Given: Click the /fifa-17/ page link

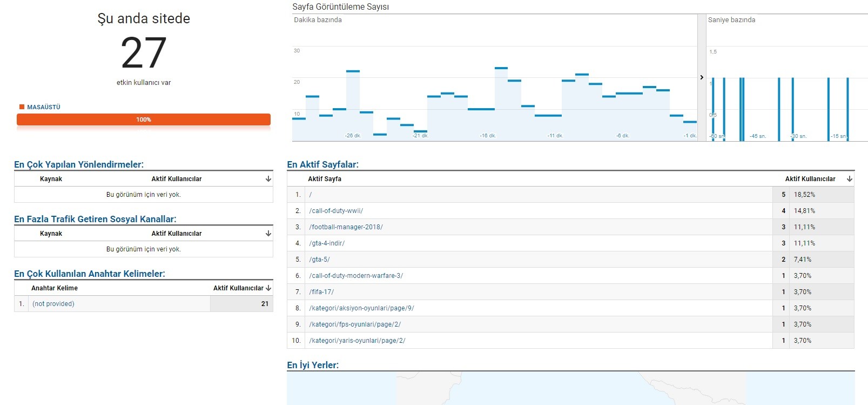Looking at the screenshot, I should pos(321,292).
